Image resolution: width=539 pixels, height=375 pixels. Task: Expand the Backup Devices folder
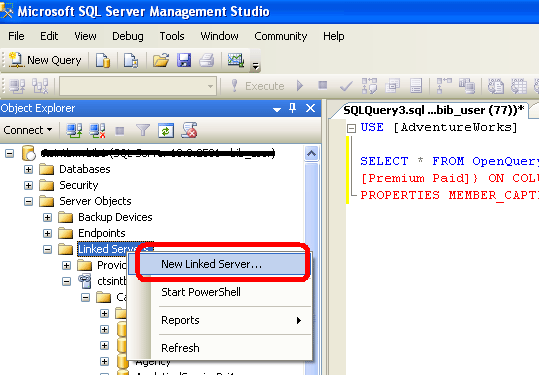(47, 218)
